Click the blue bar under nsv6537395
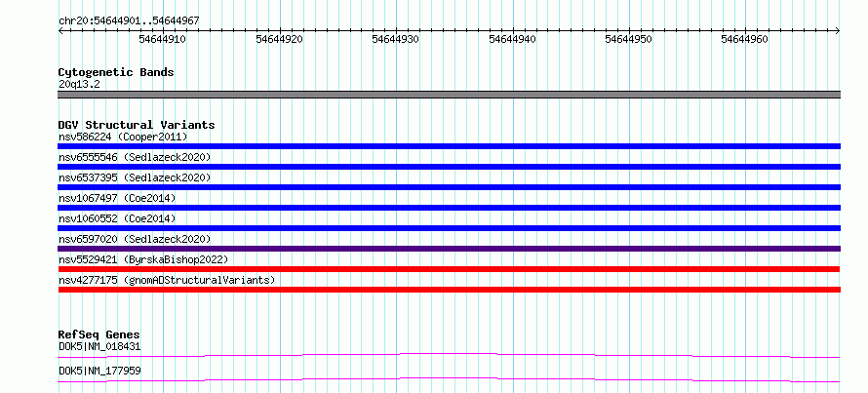This screenshot has width=868, height=393. click(449, 187)
